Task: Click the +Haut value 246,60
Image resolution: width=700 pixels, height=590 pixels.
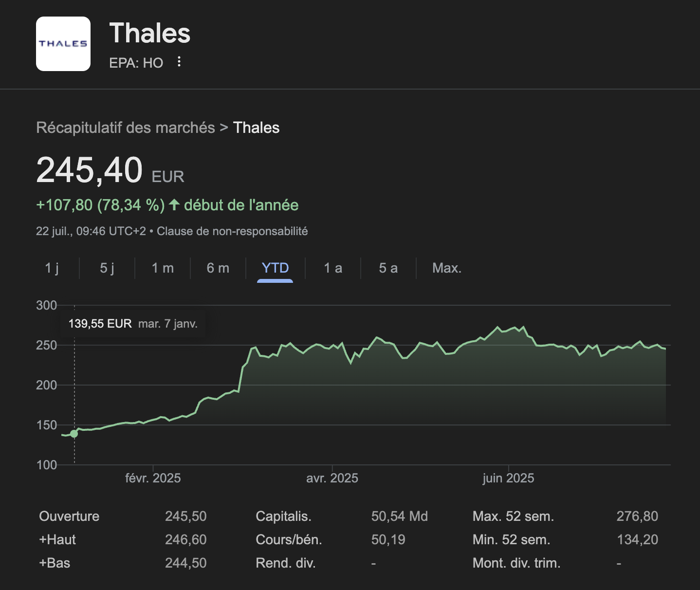Action: (x=185, y=539)
